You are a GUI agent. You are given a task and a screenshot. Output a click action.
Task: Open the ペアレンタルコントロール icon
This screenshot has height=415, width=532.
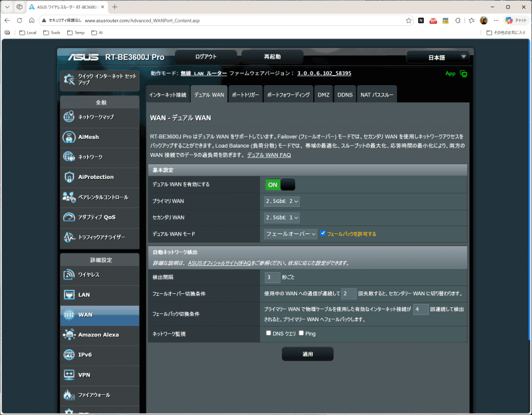coord(69,197)
